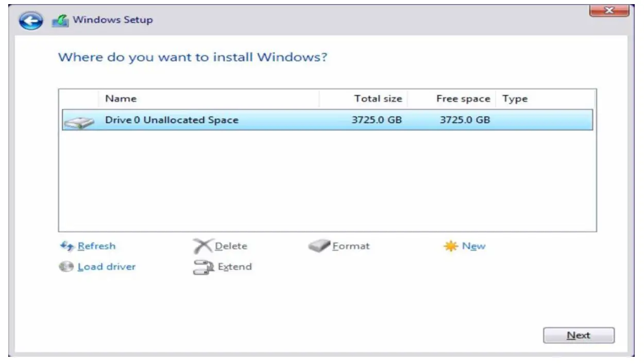
Task: Sort by the Name column header
Action: pyautogui.click(x=121, y=98)
